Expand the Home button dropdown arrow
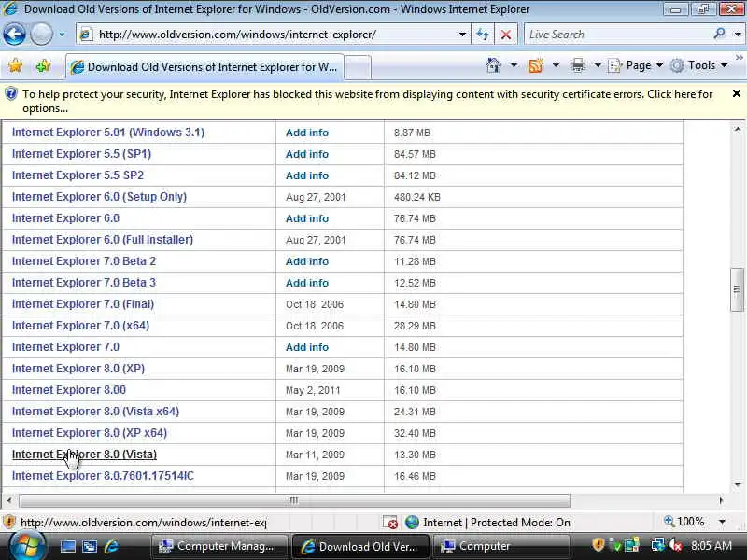 pos(514,65)
